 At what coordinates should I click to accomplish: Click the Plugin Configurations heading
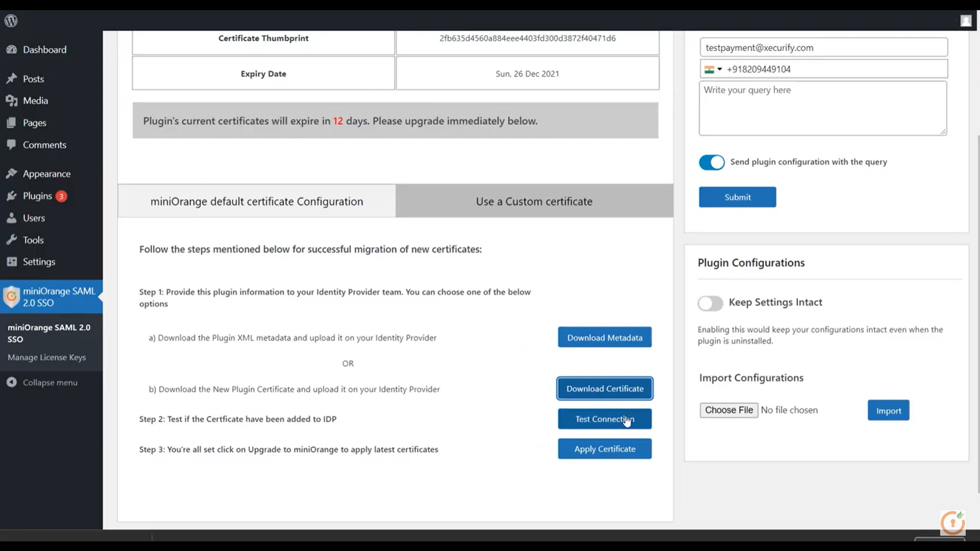point(751,262)
